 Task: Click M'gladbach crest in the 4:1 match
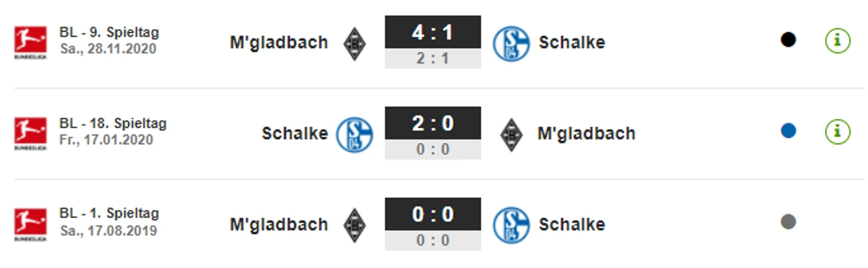coord(354,43)
